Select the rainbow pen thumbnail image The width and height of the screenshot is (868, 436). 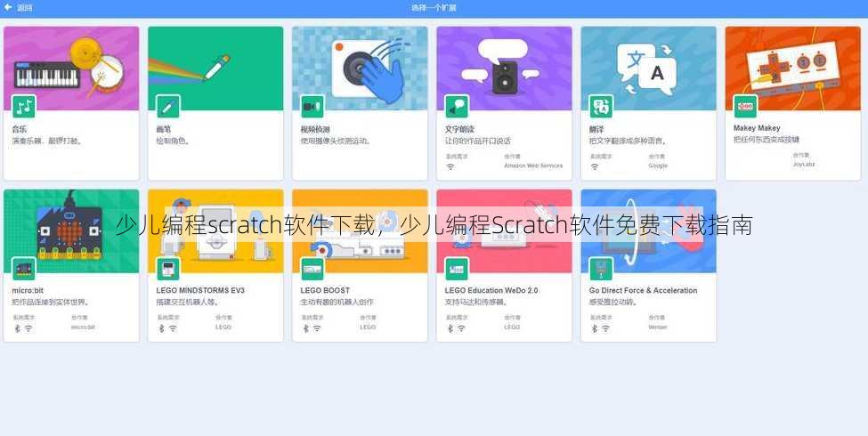pos(215,68)
